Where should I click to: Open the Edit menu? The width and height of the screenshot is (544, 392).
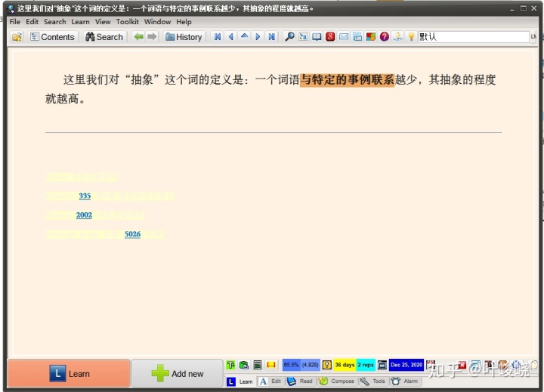tap(32, 21)
